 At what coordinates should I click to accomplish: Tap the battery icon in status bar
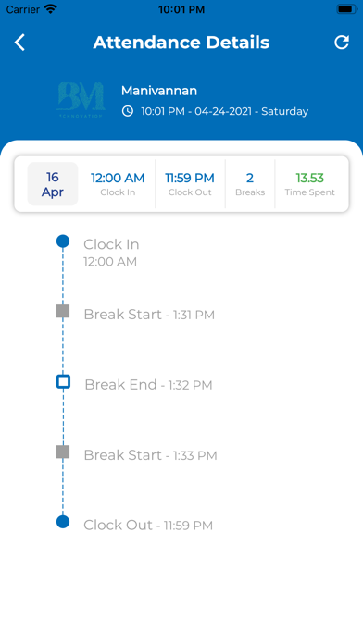click(347, 9)
